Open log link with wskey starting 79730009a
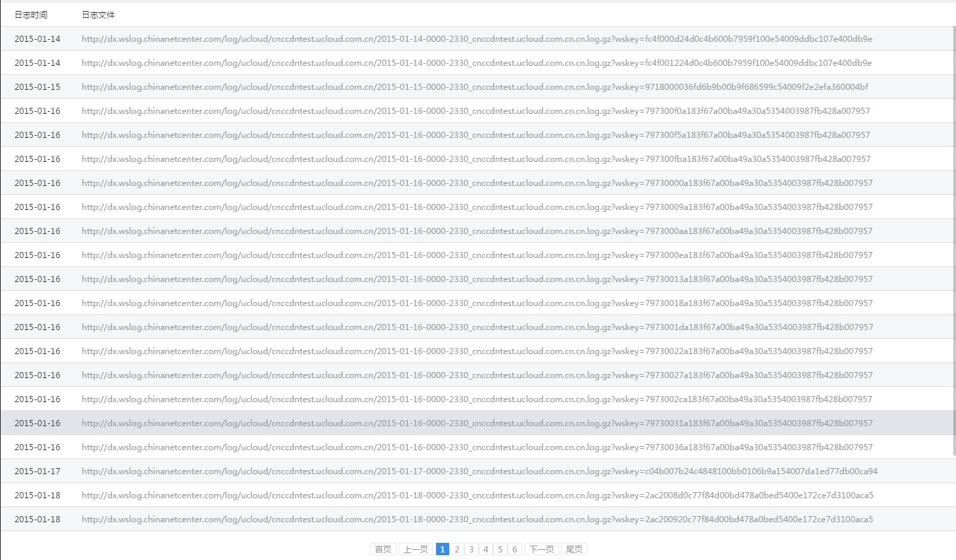 pyautogui.click(x=477, y=207)
